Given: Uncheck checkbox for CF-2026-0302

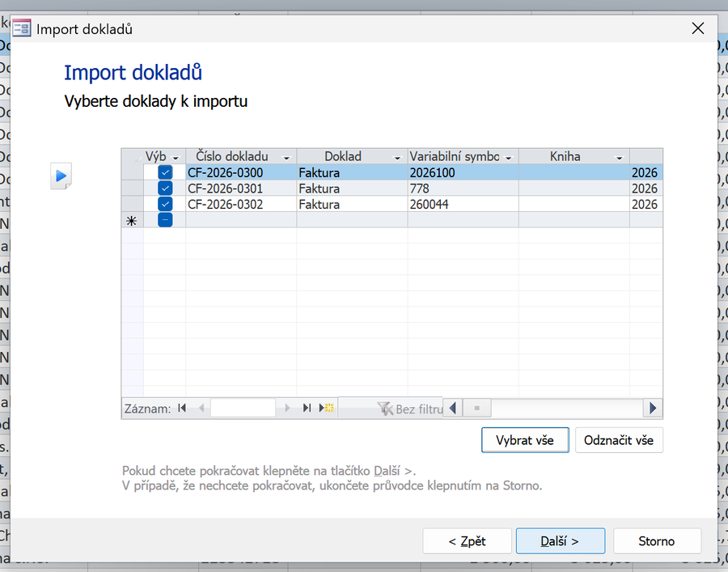Looking at the screenshot, I should coord(165,204).
